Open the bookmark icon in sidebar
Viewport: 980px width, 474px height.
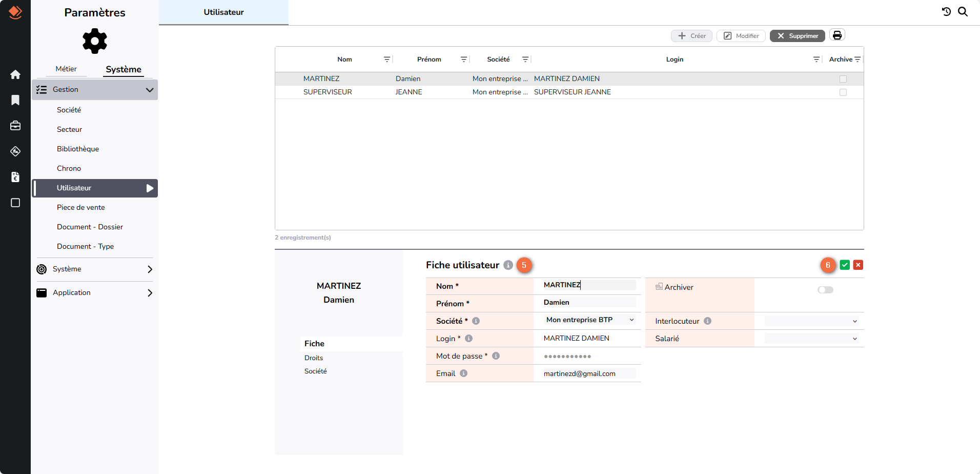coord(15,100)
